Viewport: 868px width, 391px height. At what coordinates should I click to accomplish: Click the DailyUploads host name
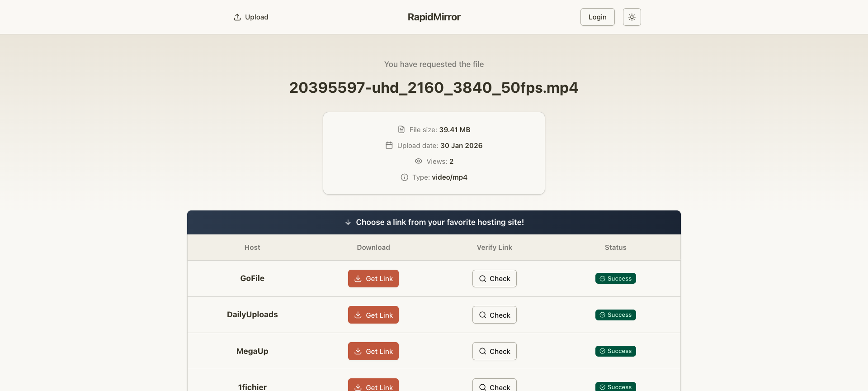[252, 315]
